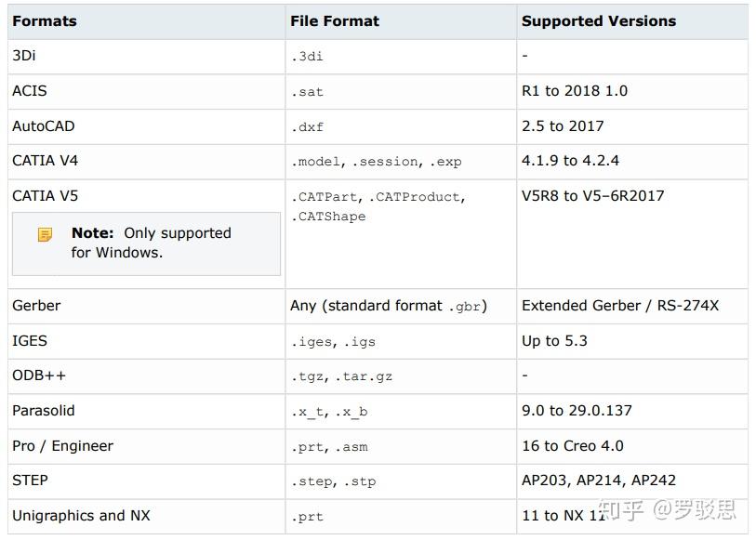756x540 pixels.
Task: Click the Gerber row label
Action: [x=36, y=306]
